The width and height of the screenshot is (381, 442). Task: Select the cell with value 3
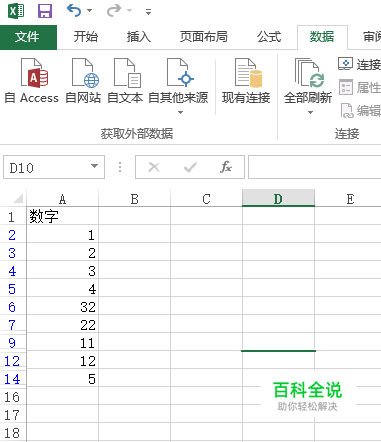[x=62, y=271]
